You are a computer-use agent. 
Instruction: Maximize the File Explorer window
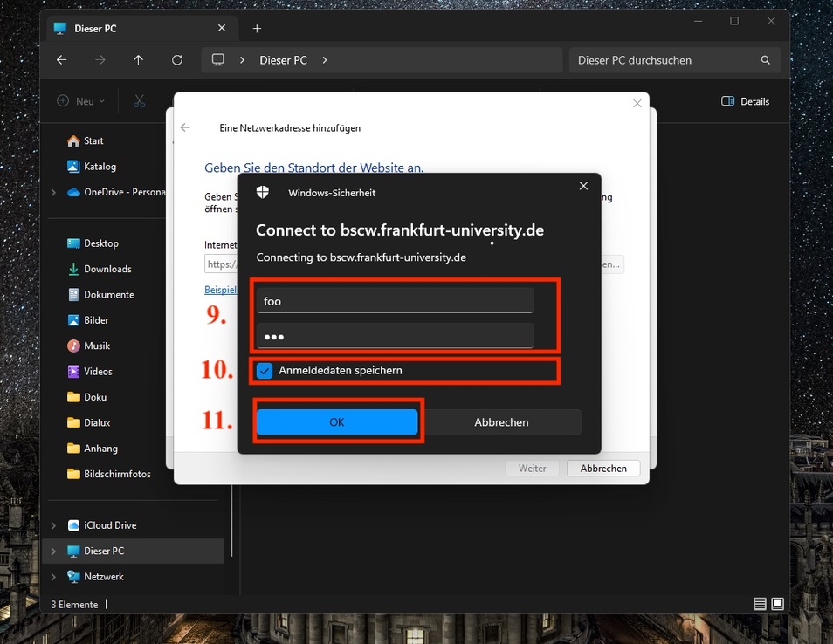click(x=734, y=21)
